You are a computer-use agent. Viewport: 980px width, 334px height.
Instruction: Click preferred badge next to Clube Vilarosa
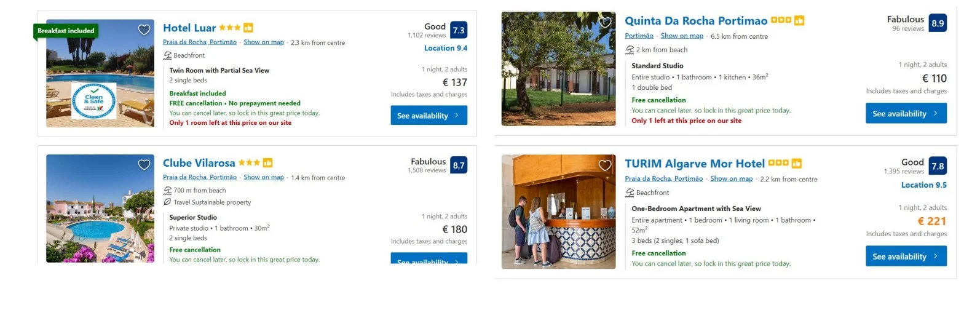click(x=267, y=163)
